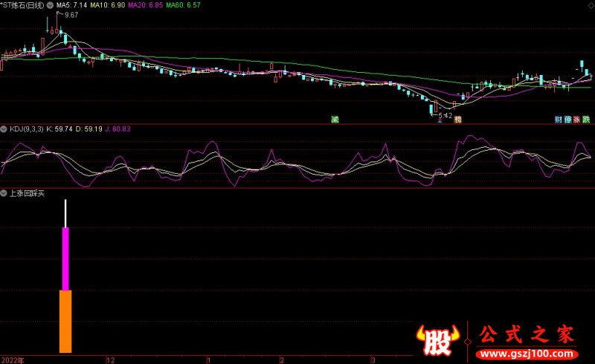Click the green 减 marker icon
This screenshot has height=364, width=595.
pyautogui.click(x=335, y=119)
